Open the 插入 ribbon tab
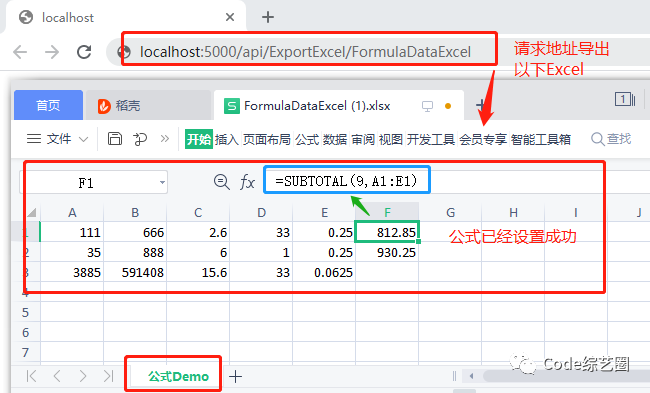Viewport: 650px width, 393px height. [226, 139]
